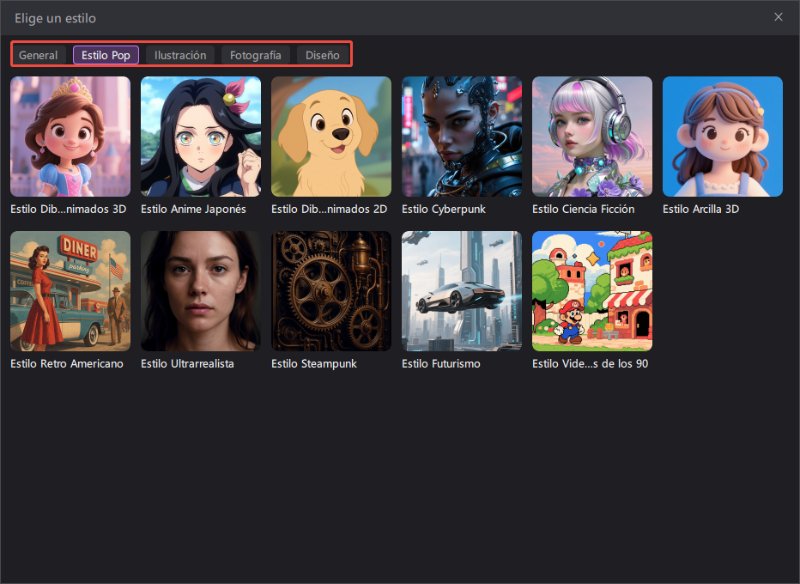Viewport: 800px width, 584px height.
Task: Reselect the active Estilo Pop tab
Action: (105, 55)
